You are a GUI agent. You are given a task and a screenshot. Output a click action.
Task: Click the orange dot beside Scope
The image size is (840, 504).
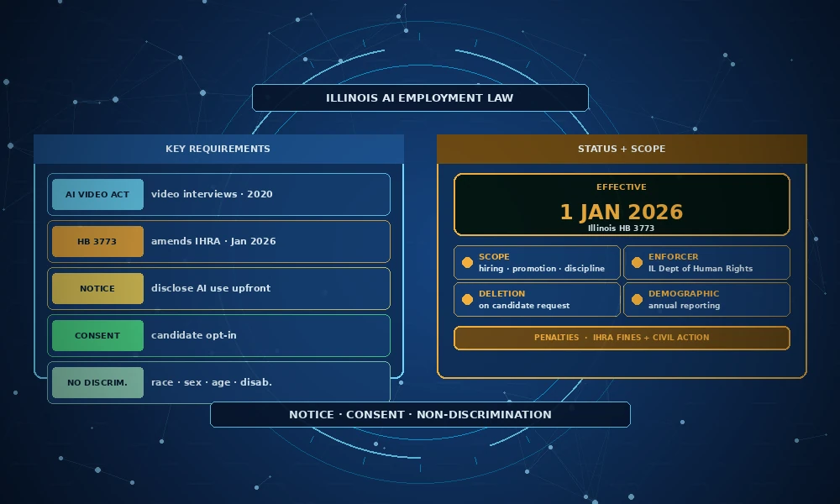coord(467,262)
